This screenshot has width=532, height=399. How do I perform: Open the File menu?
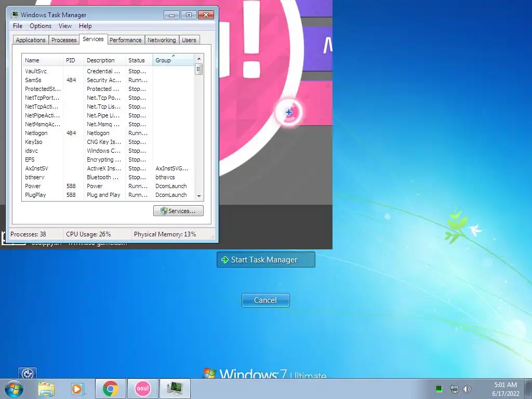pos(18,26)
